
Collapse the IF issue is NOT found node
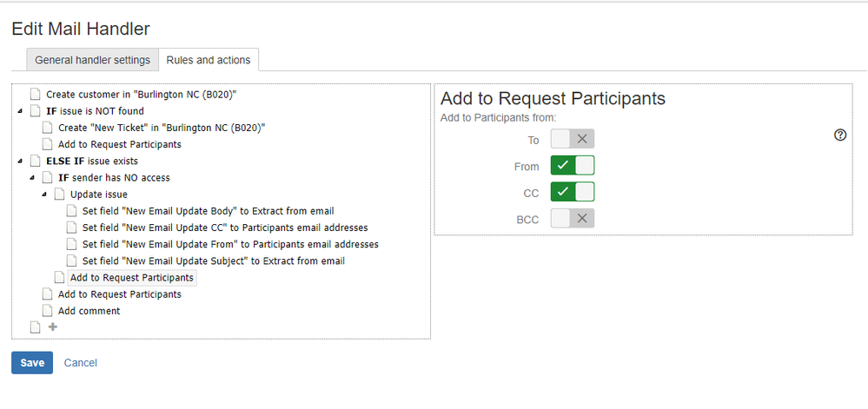20,112
